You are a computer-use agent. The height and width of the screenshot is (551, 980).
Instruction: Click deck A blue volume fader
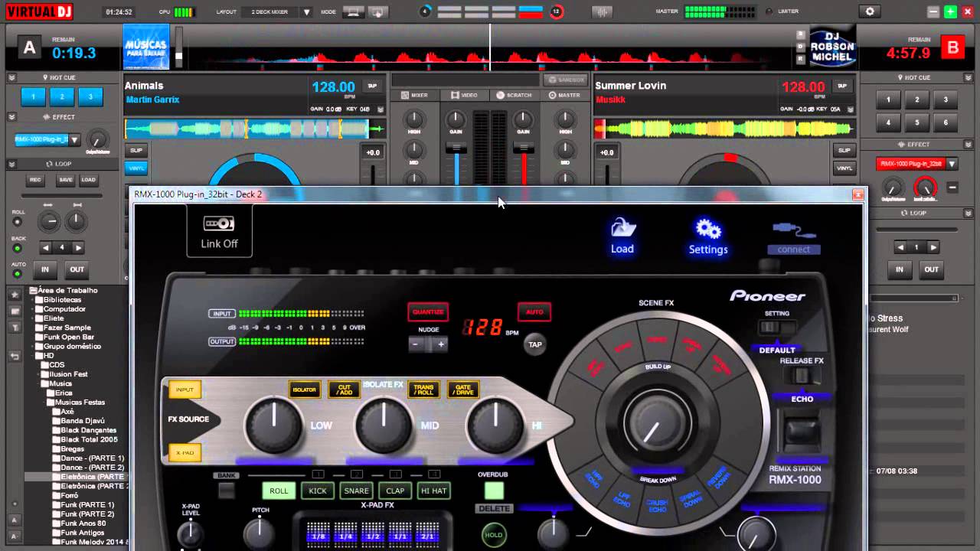click(456, 147)
